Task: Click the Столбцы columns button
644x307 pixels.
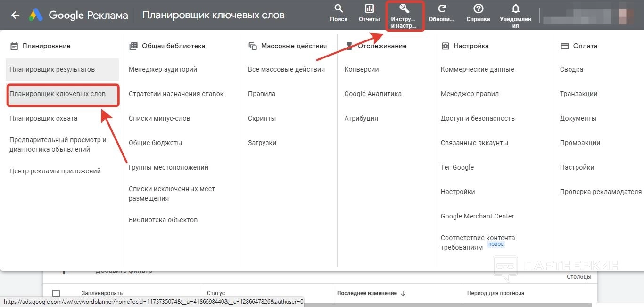Action: 579,277
